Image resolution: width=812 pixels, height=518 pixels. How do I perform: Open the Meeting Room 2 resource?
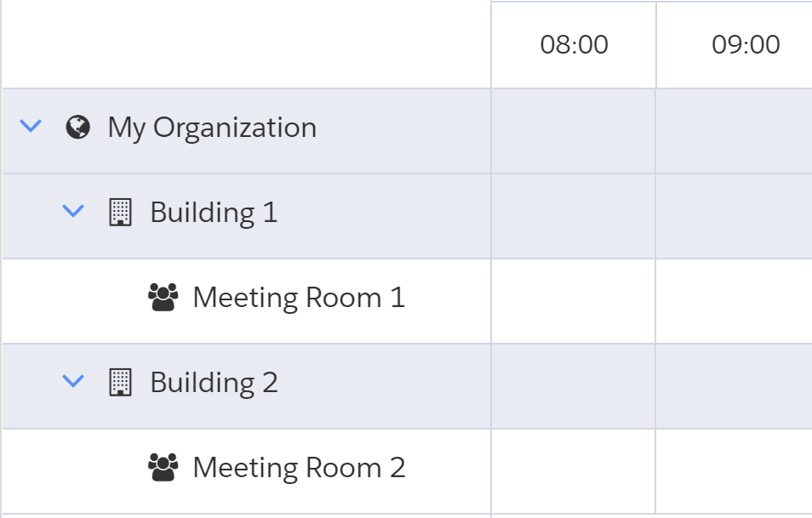[299, 468]
